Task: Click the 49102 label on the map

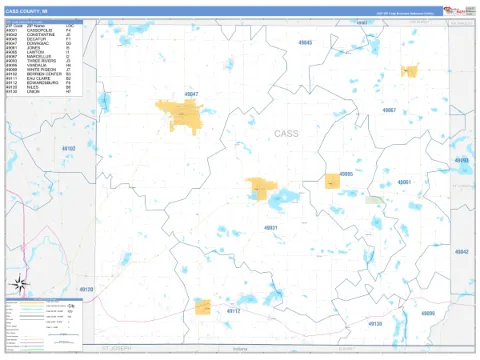Action: click(x=69, y=148)
